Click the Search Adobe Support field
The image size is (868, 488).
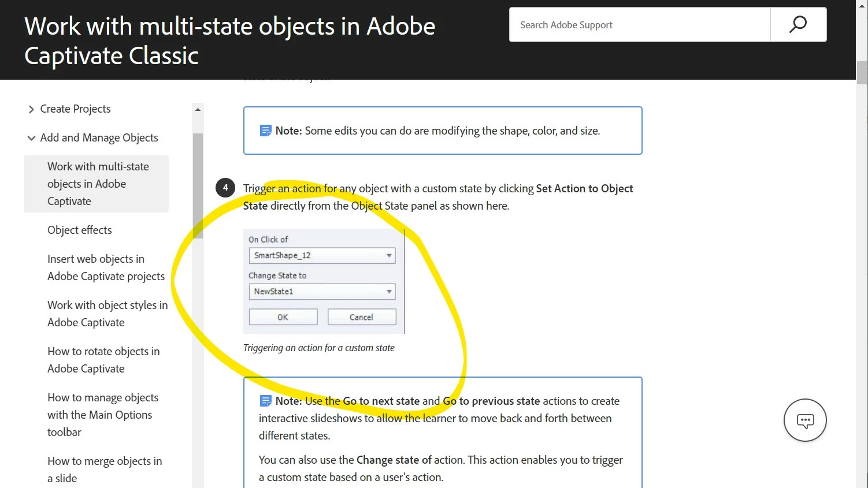click(x=640, y=25)
